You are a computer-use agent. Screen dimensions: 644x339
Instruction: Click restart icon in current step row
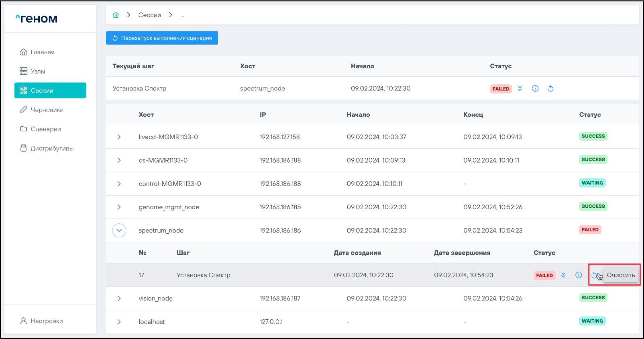coord(550,88)
